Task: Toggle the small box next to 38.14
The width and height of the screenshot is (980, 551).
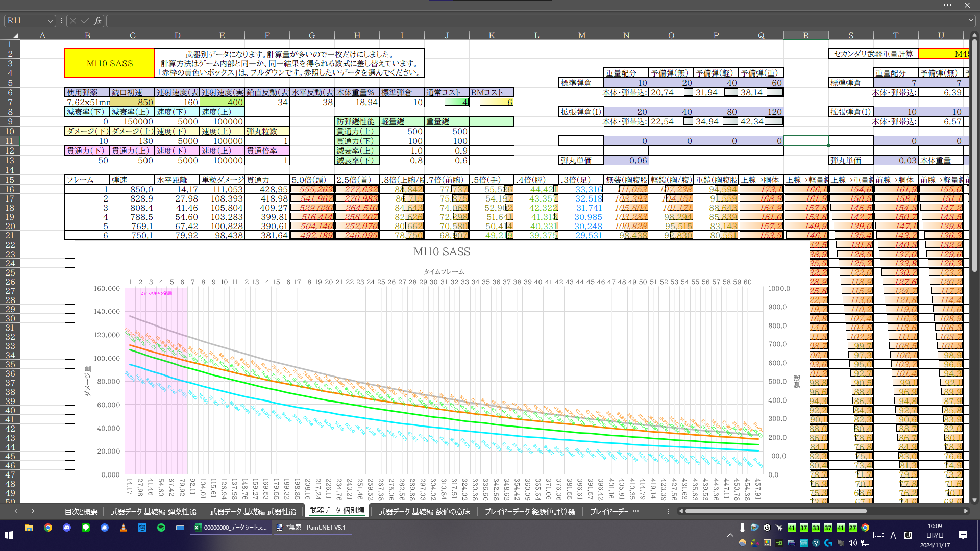Action: pyautogui.click(x=774, y=92)
